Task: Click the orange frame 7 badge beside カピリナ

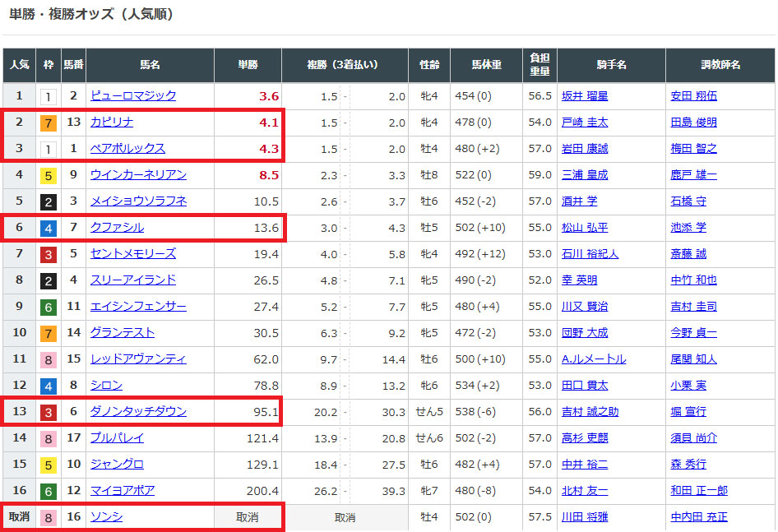Action: point(49,123)
